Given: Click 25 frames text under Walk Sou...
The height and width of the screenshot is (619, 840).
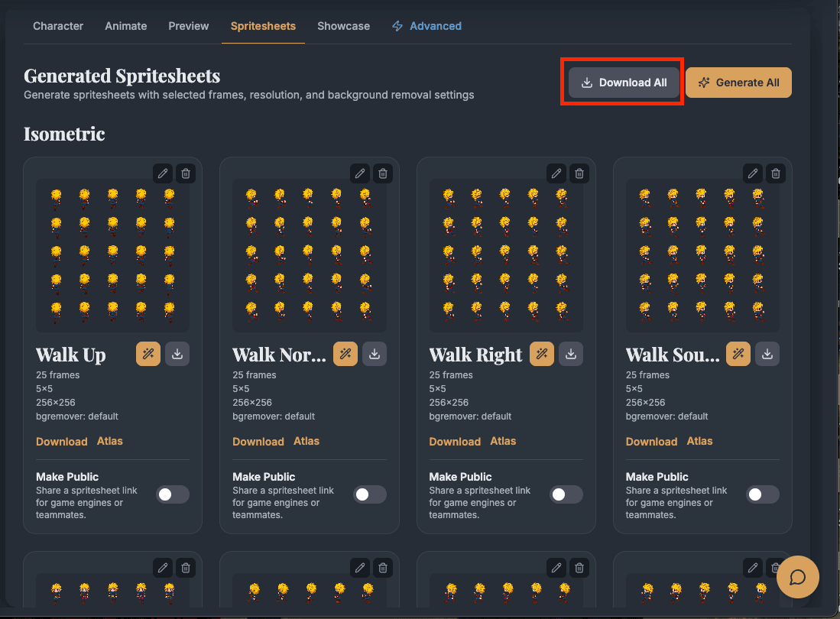Looking at the screenshot, I should (x=647, y=374).
